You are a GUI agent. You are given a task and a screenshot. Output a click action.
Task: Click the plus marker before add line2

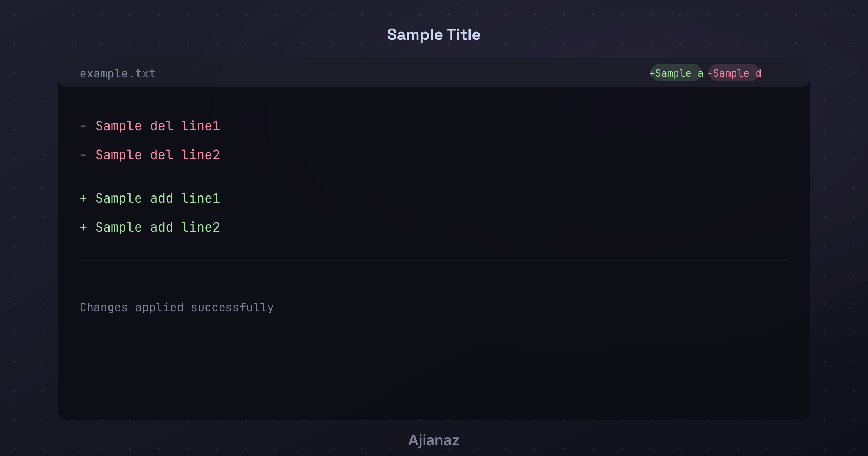[84, 227]
